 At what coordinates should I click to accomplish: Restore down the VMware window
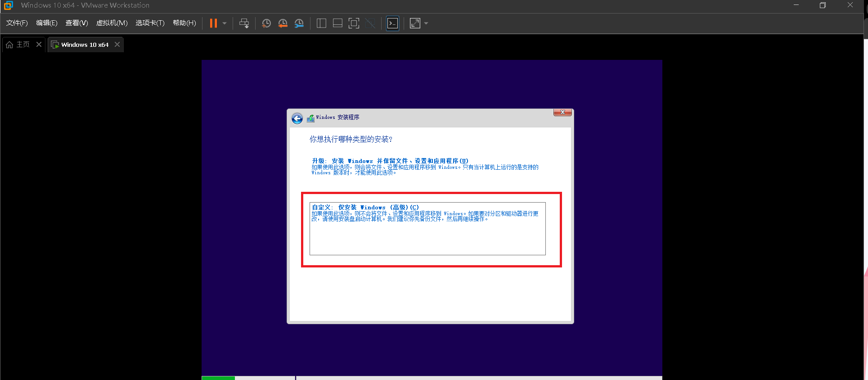(823, 5)
